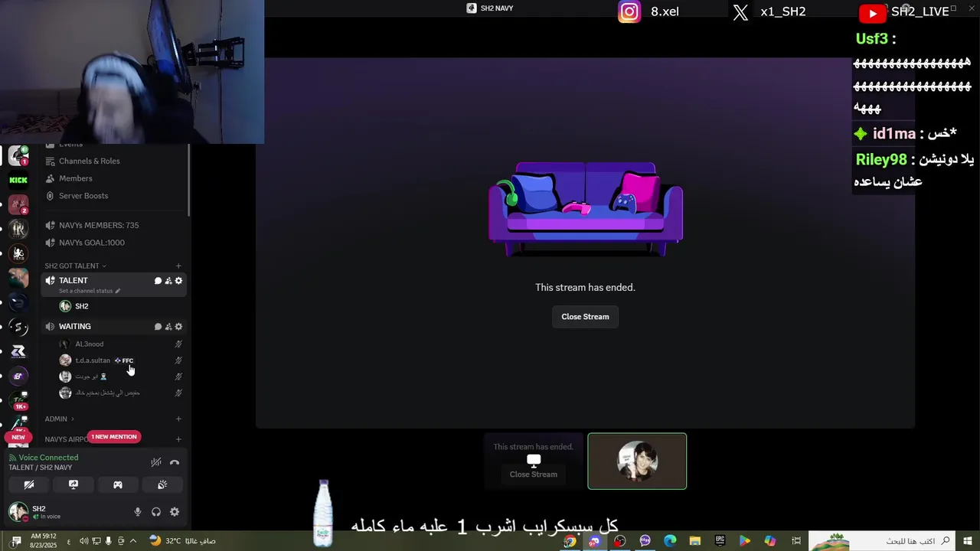Start an activity with game controller icon
This screenshot has height=551, width=980.
coord(118,484)
